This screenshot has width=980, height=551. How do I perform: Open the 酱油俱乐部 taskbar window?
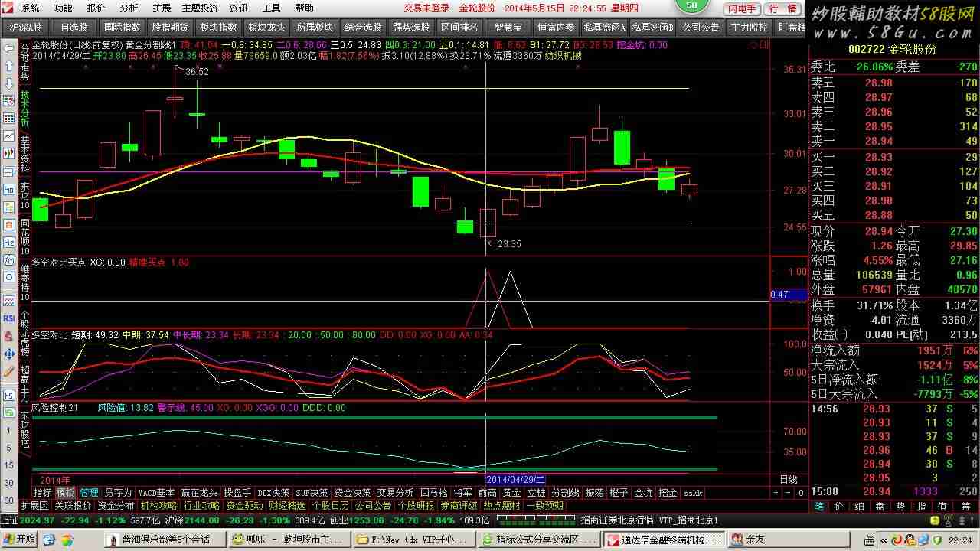point(165,540)
